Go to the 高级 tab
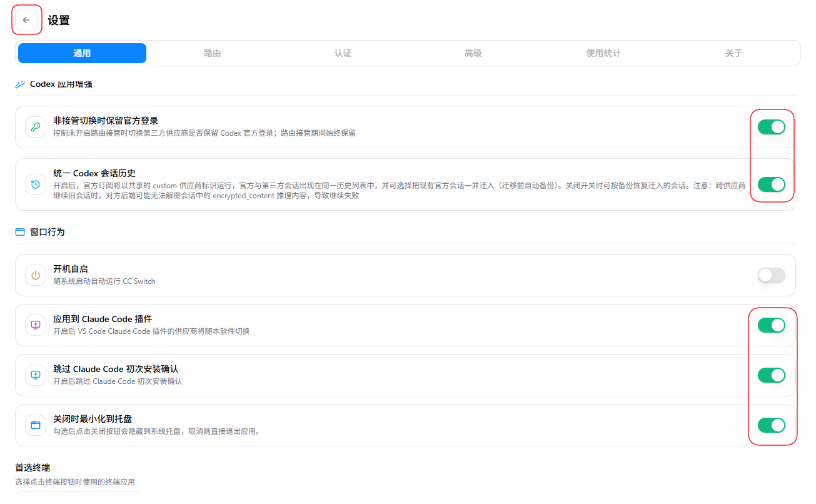The height and width of the screenshot is (504, 816). point(473,53)
